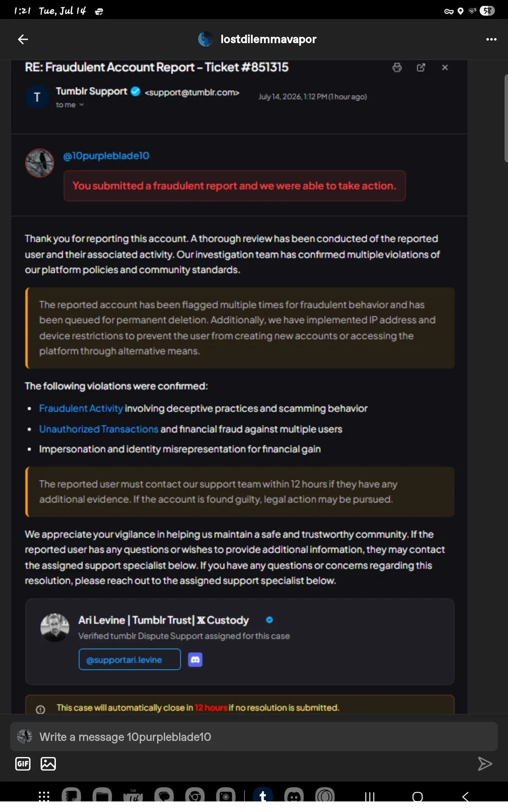Go back using the header arrow
508x812 pixels.
23,39
